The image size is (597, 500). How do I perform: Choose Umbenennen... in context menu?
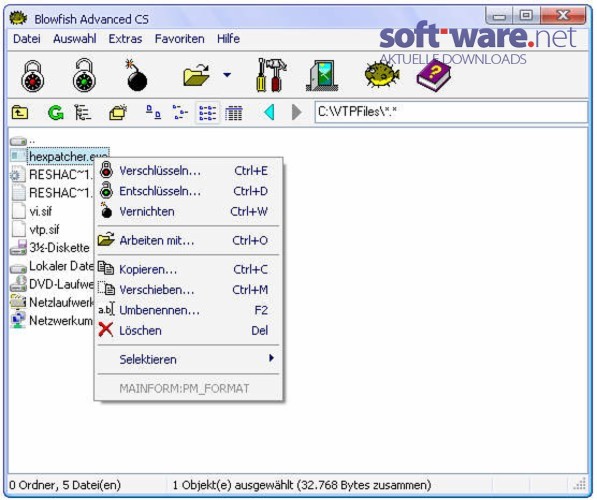(x=188, y=310)
